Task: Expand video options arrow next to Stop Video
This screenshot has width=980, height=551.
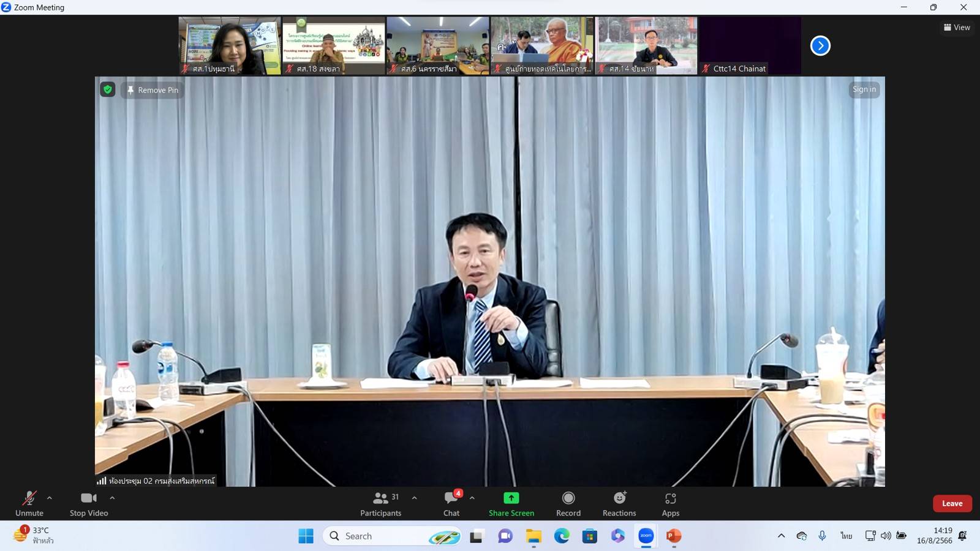Action: [x=112, y=498]
